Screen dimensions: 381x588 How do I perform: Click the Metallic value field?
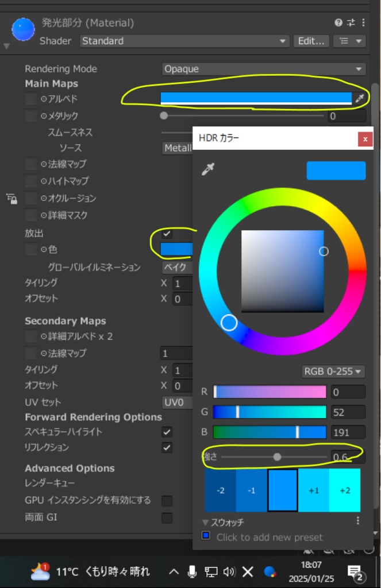point(346,116)
